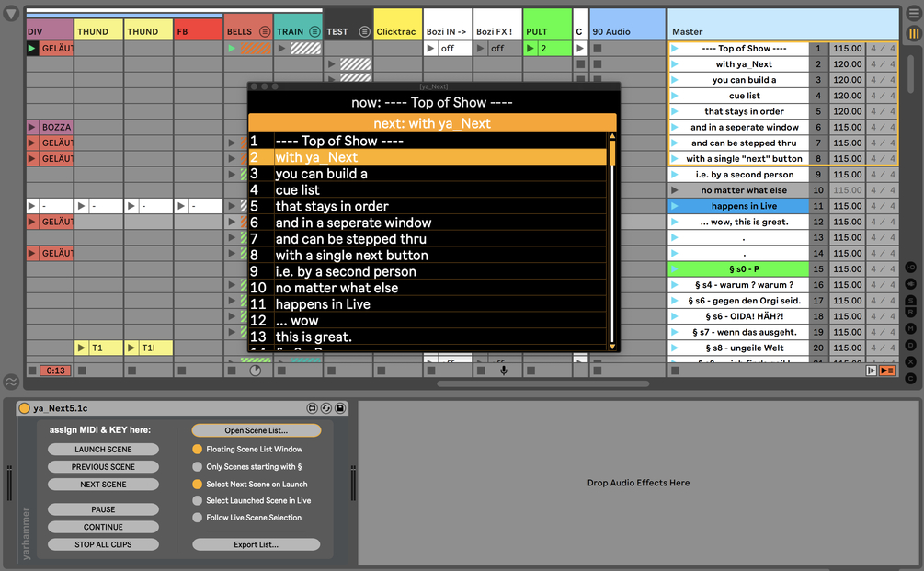Toggle Floating Scene List Window option

198,449
